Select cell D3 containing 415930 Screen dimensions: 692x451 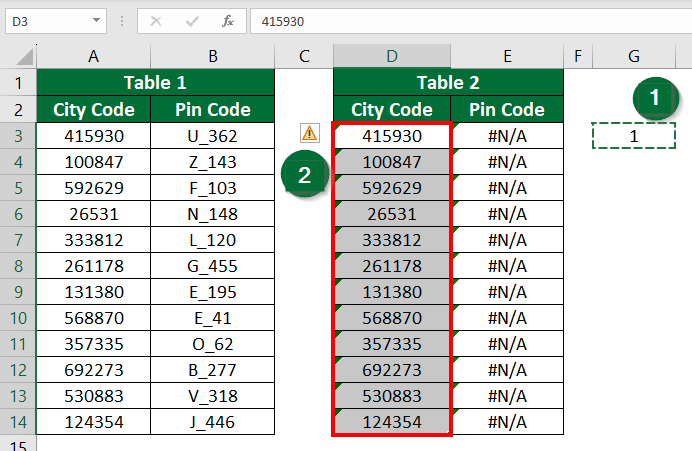pyautogui.click(x=392, y=136)
